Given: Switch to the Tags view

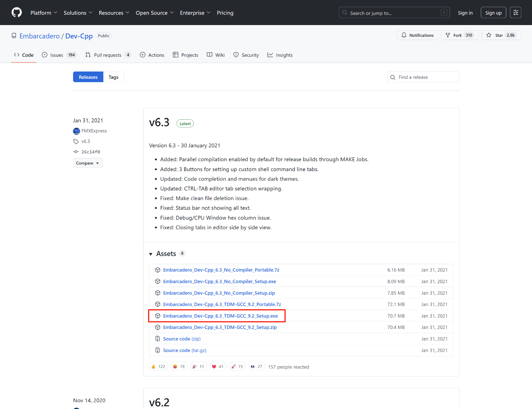Looking at the screenshot, I should (x=114, y=77).
